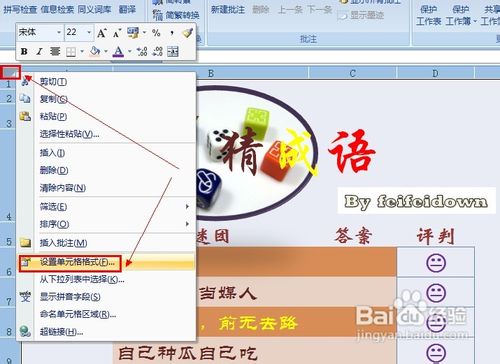Image resolution: width=500 pixels, height=364 pixels.
Task: Click grow font size icon
Action: [x=101, y=33]
